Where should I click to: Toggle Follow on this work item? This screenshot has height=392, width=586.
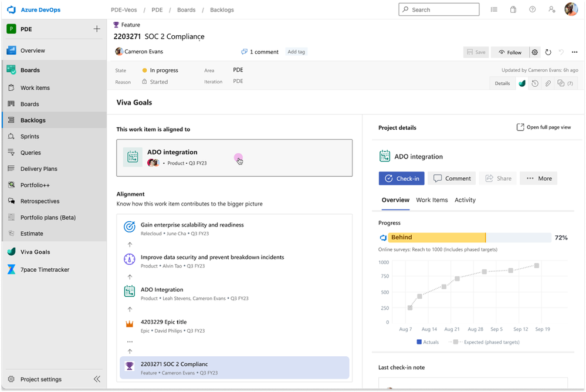point(510,52)
